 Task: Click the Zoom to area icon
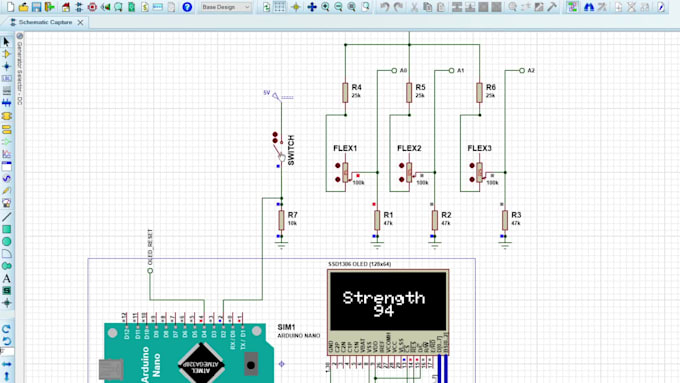point(366,7)
